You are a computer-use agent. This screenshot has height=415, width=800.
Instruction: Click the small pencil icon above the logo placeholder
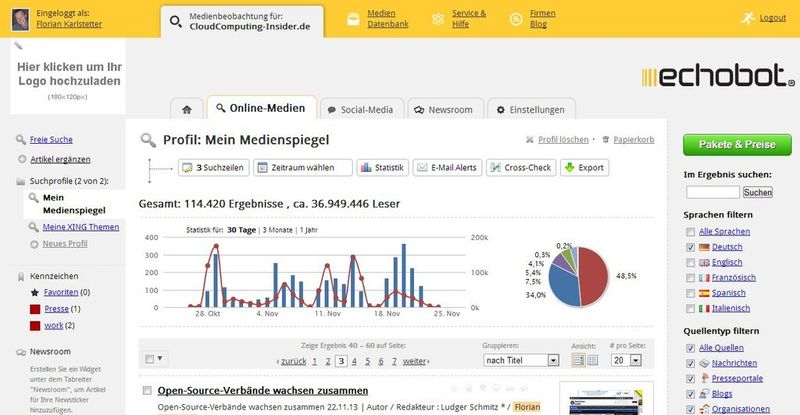click(18, 46)
